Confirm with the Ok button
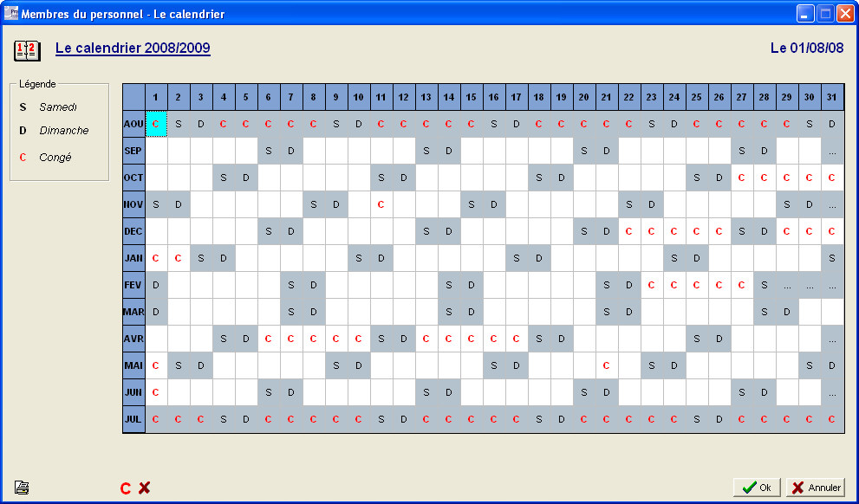Image resolution: width=859 pixels, height=504 pixels. pos(758,487)
